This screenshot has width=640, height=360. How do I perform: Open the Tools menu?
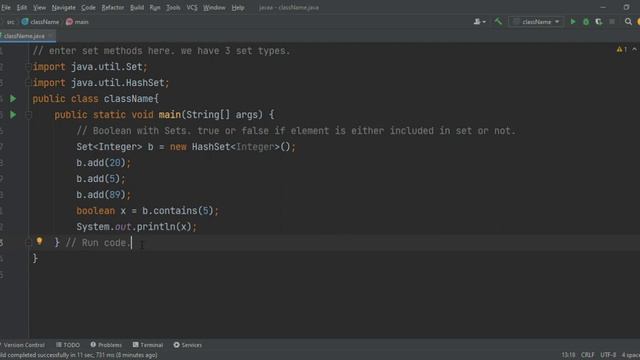pyautogui.click(x=173, y=7)
